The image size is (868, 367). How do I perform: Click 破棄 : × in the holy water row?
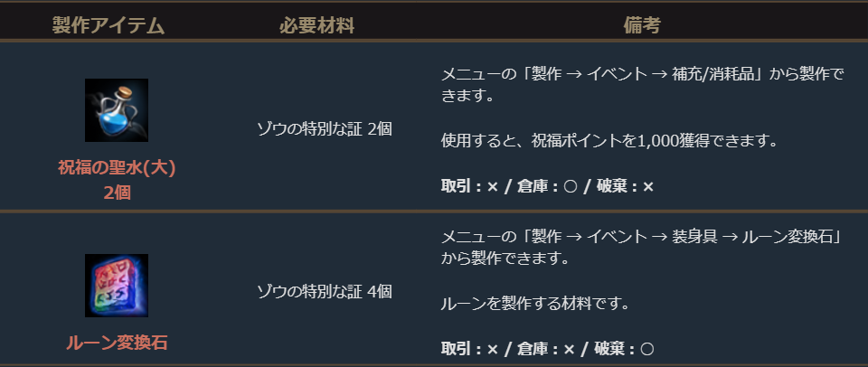(623, 186)
